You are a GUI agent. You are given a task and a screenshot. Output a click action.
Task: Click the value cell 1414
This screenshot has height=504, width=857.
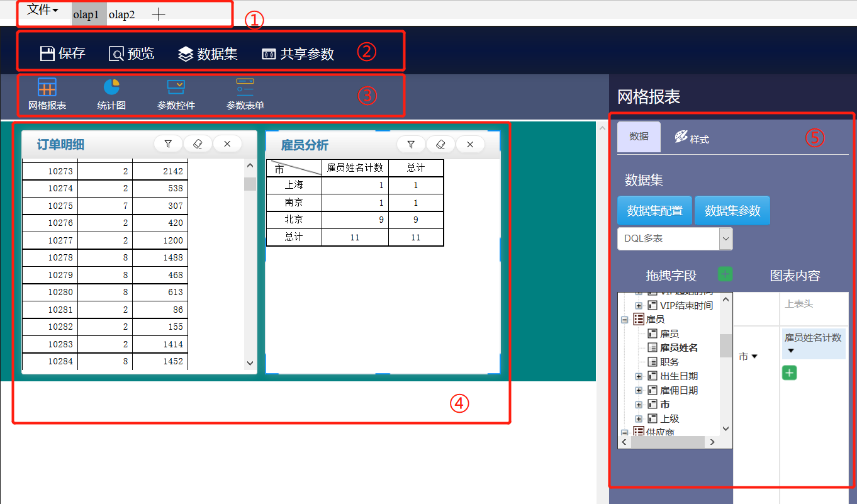tap(160, 344)
